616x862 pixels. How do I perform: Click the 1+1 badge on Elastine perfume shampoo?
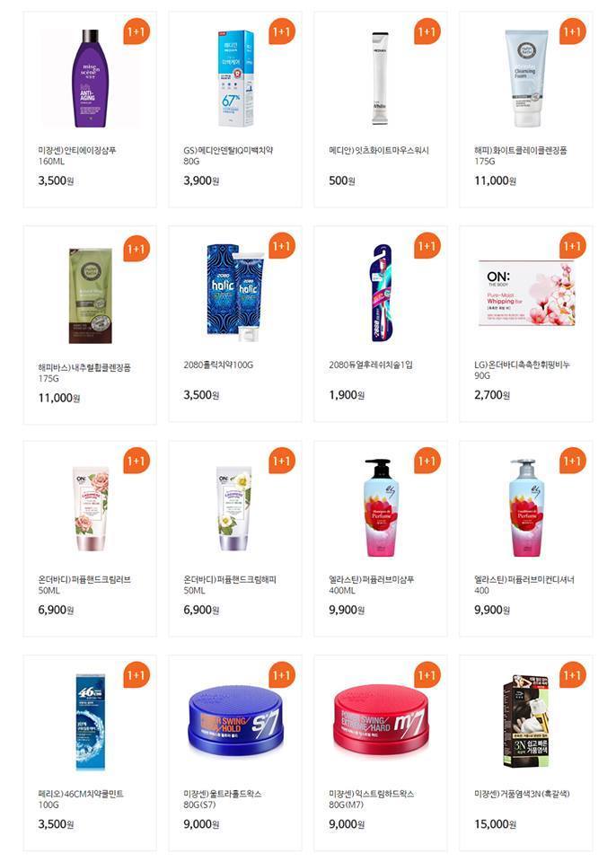click(427, 461)
